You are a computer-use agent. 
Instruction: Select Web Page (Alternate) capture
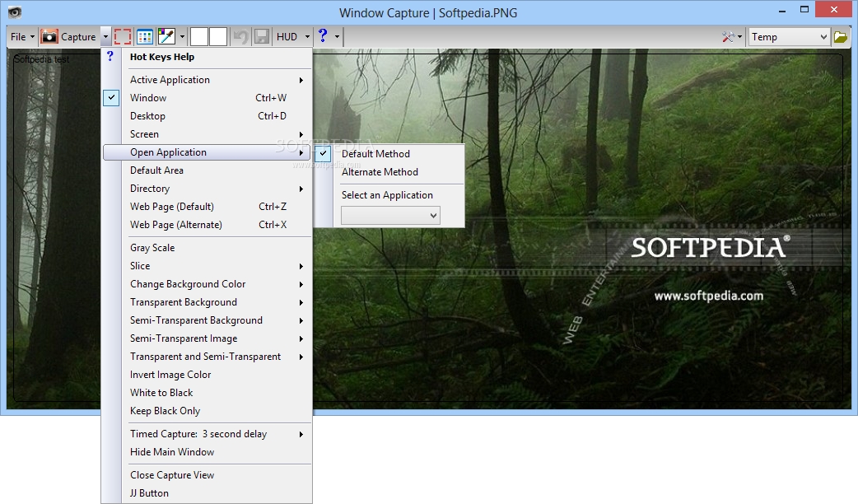(208, 224)
